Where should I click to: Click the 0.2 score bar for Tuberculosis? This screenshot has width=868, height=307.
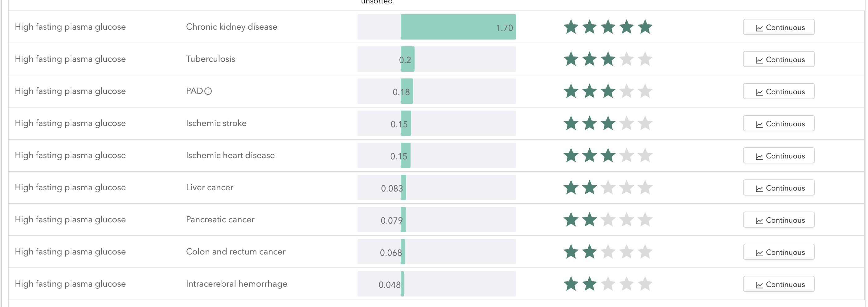436,59
